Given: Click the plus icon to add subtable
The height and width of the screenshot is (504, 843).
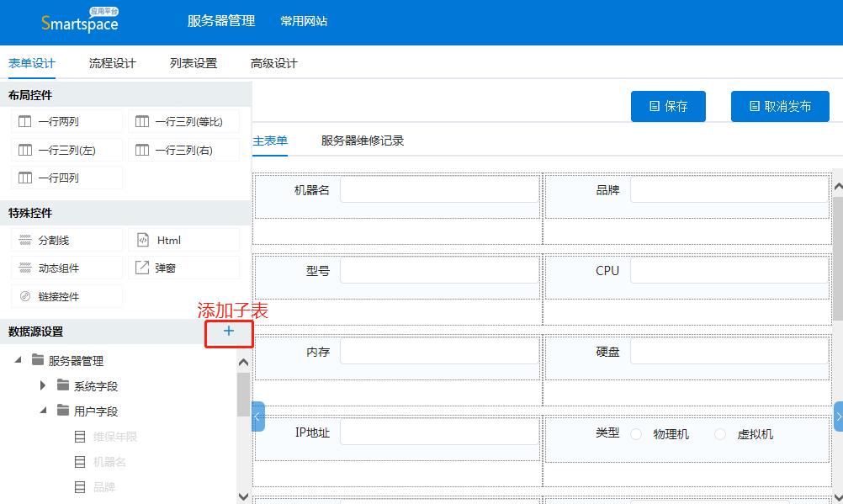Looking at the screenshot, I should pyautogui.click(x=229, y=332).
